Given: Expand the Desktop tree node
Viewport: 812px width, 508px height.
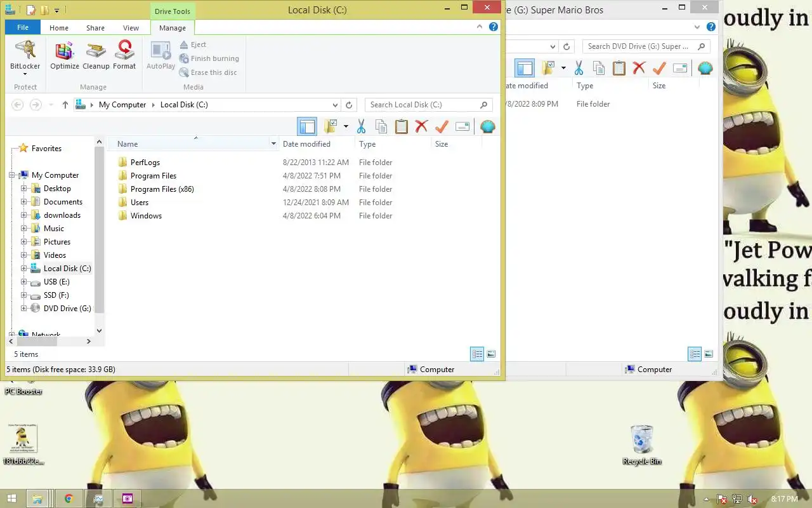Looking at the screenshot, I should (24, 189).
